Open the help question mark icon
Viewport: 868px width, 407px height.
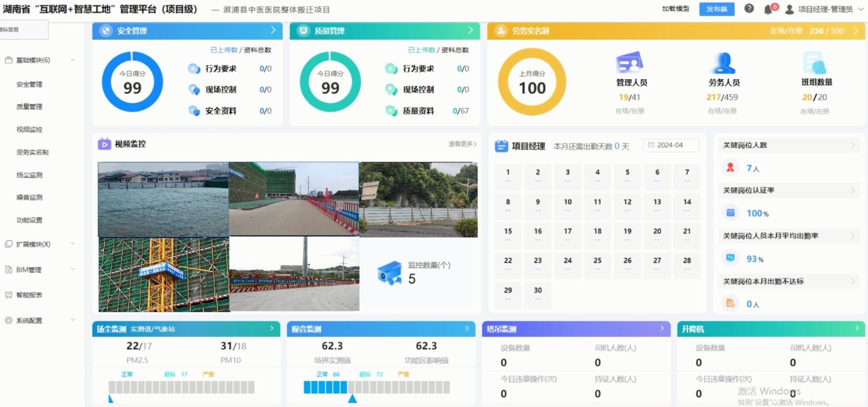[749, 9]
